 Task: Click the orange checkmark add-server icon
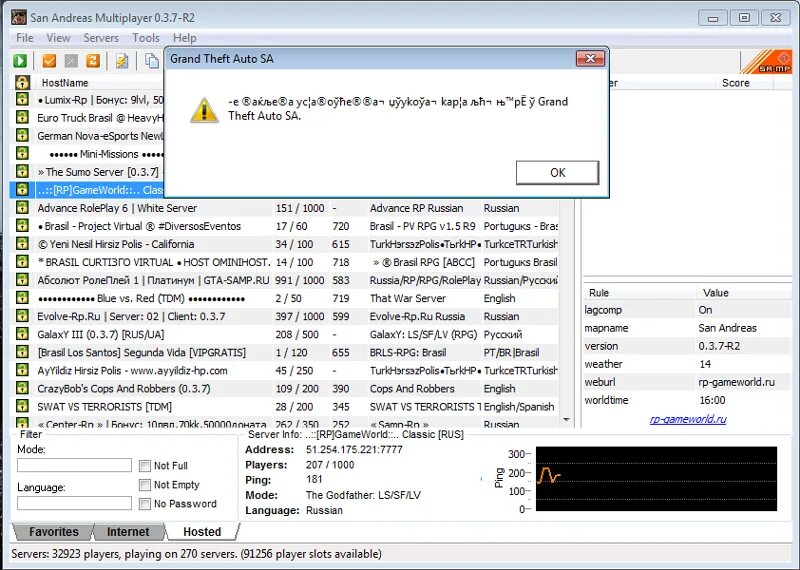pyautogui.click(x=49, y=61)
